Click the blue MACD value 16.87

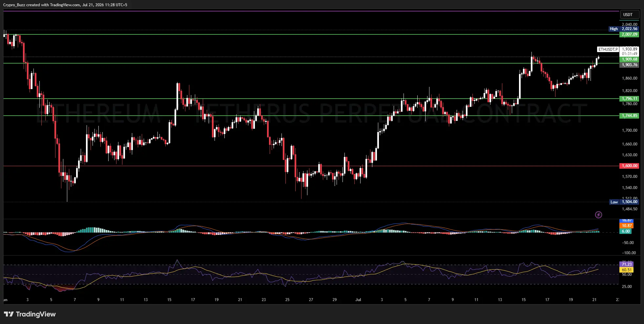tap(627, 220)
